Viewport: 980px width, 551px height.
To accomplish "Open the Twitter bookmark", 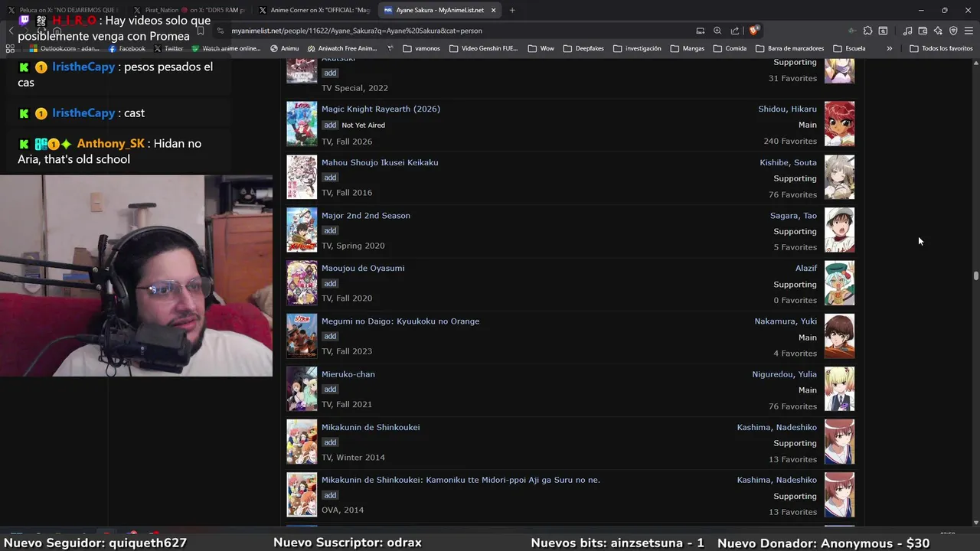I will (x=168, y=48).
